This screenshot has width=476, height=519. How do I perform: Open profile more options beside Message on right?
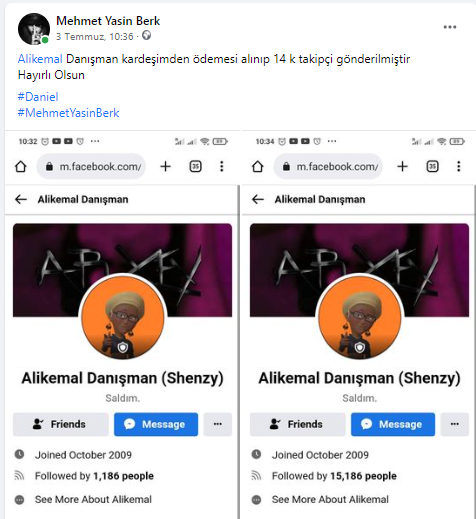click(x=455, y=424)
